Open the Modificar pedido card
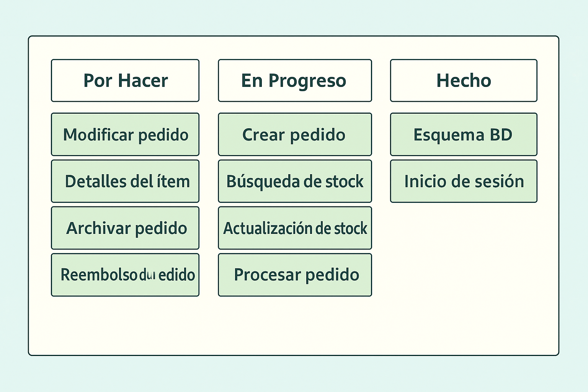 coord(125,134)
